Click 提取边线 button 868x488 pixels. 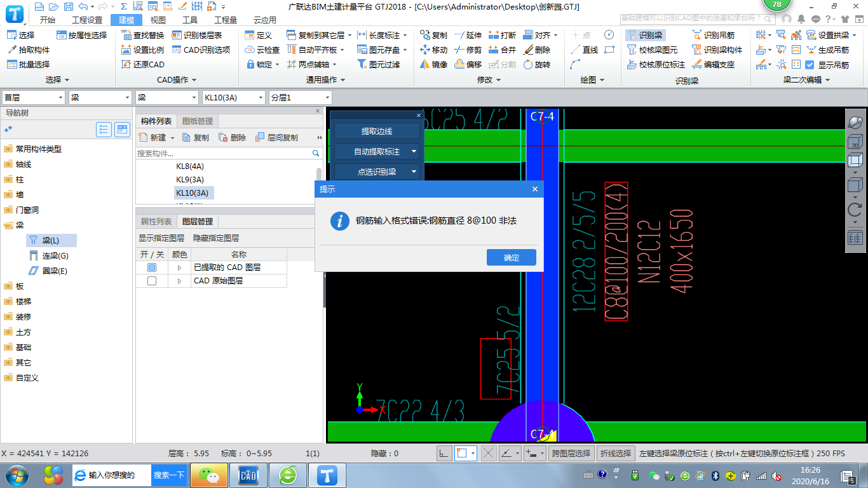(x=377, y=131)
